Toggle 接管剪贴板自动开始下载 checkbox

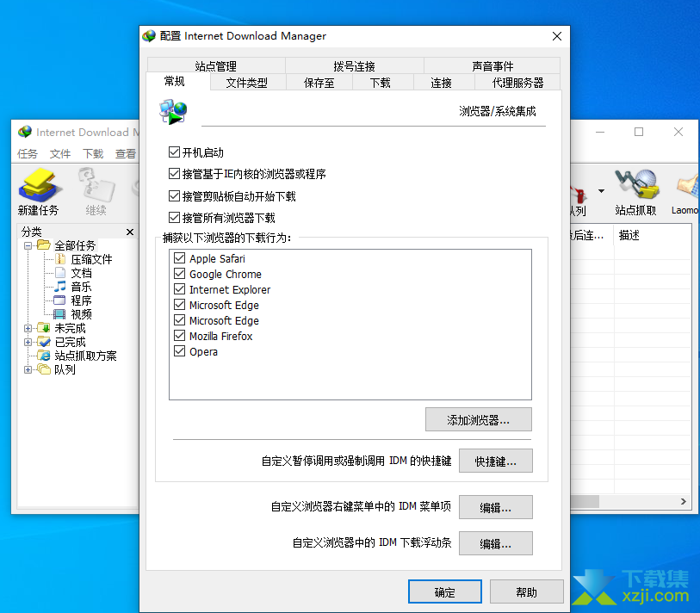(174, 196)
